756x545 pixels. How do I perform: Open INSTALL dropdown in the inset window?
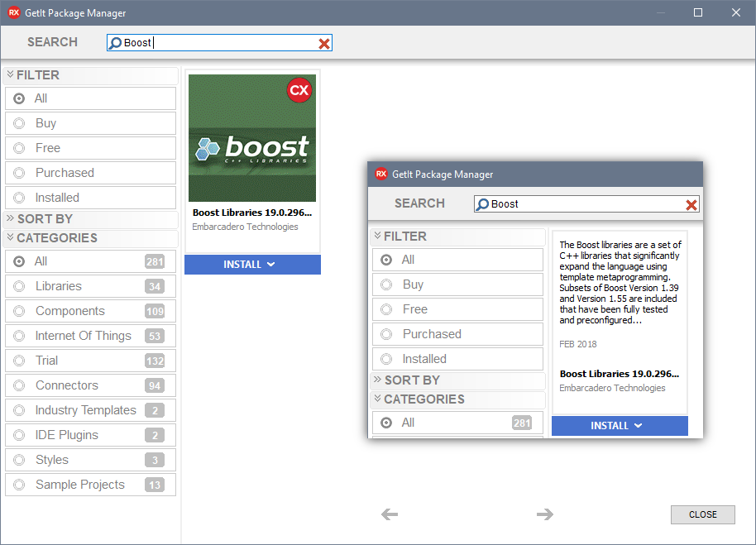pos(620,426)
